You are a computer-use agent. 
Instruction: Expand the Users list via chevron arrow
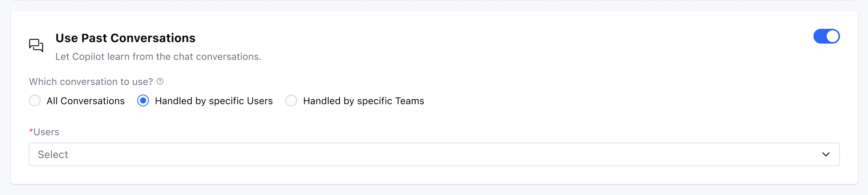click(x=826, y=154)
